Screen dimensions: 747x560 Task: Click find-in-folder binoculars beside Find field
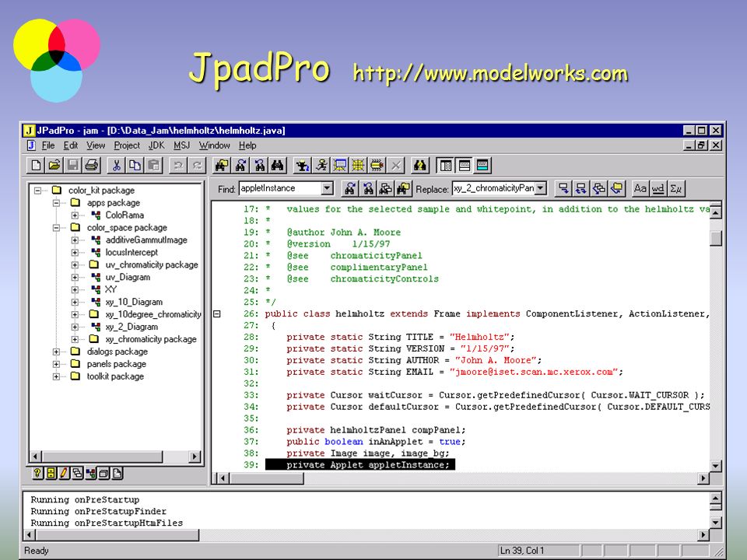(404, 188)
